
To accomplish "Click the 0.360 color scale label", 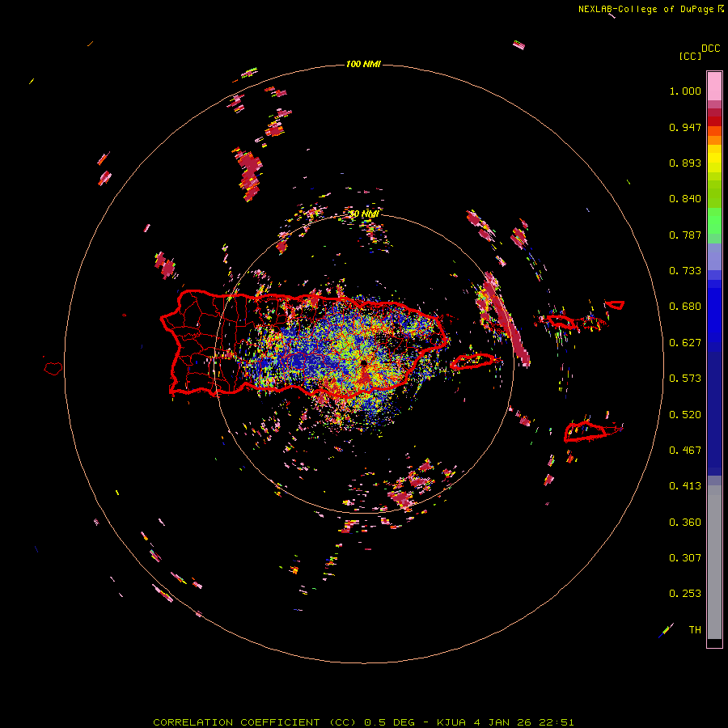I will point(685,523).
